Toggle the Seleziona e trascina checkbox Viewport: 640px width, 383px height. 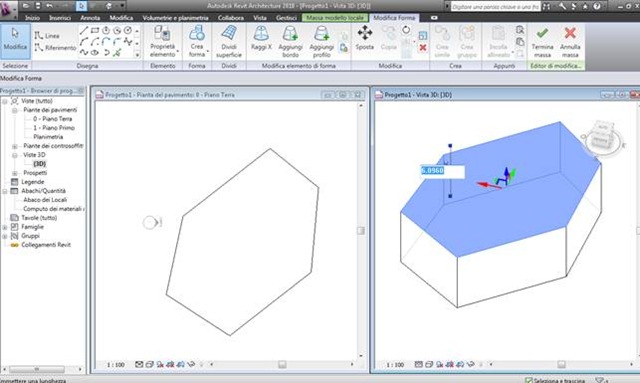[x=529, y=380]
